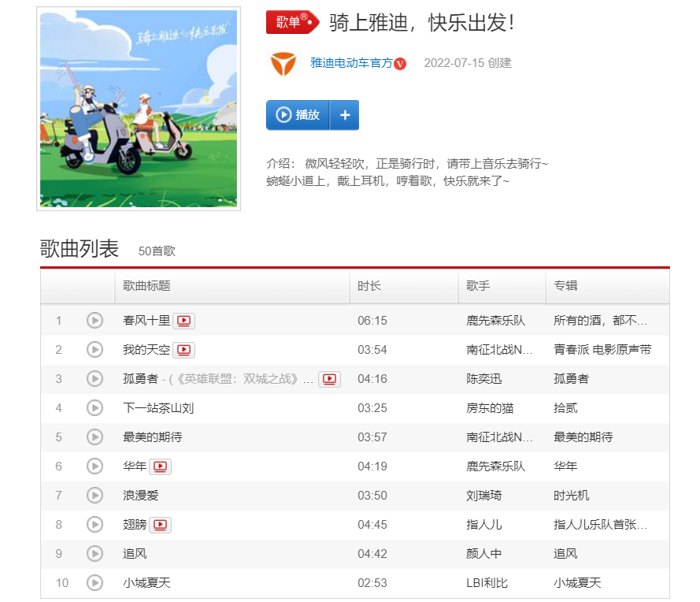Click the 2022-07-15 创建 date text
700x602 pixels.
point(468,63)
